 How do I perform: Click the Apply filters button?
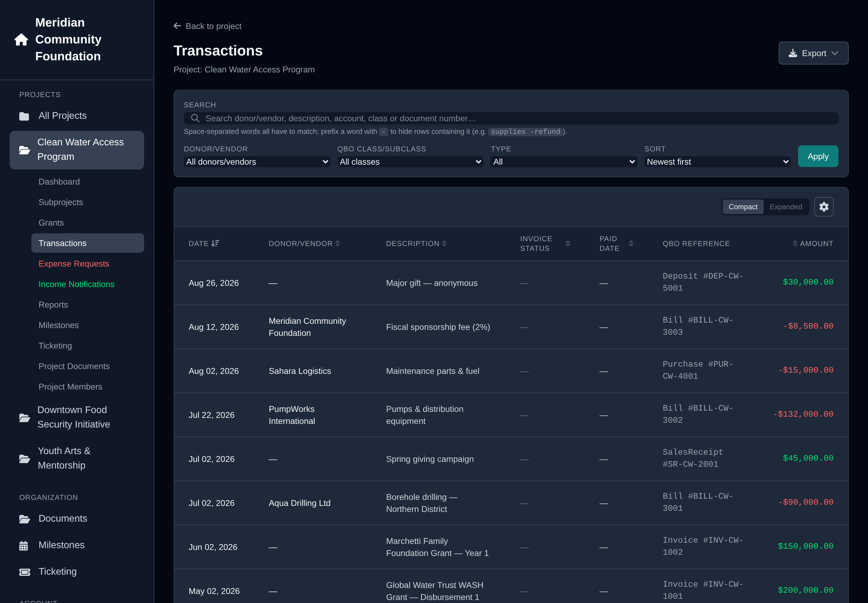818,156
